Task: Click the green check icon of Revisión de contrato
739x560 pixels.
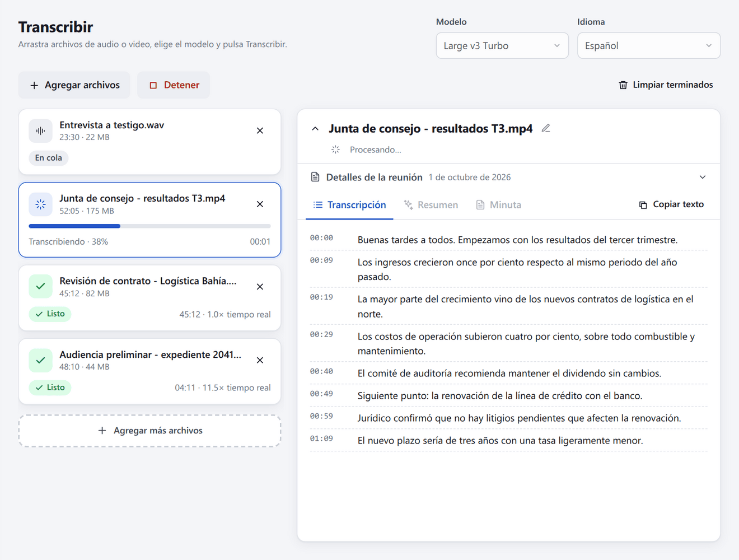Action: click(x=40, y=287)
